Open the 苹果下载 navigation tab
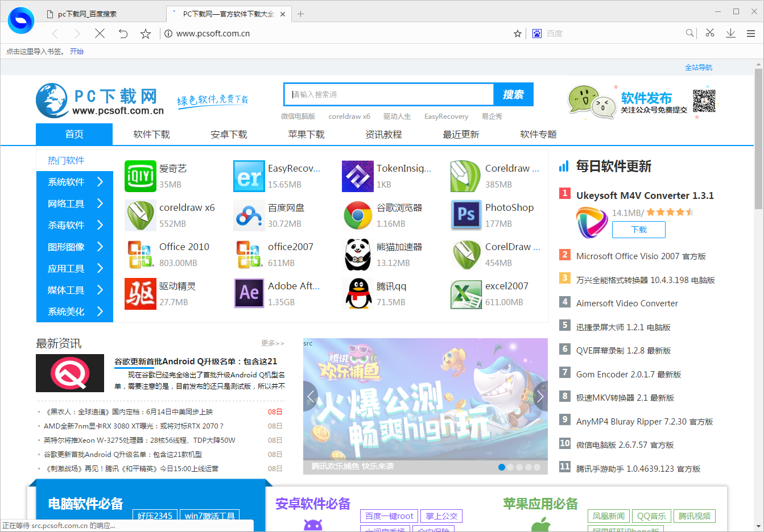The image size is (764, 532). click(x=307, y=135)
